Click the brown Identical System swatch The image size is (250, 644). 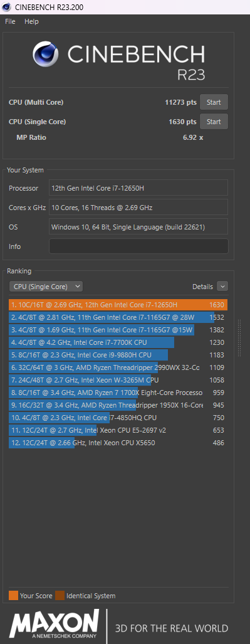pos(60,596)
